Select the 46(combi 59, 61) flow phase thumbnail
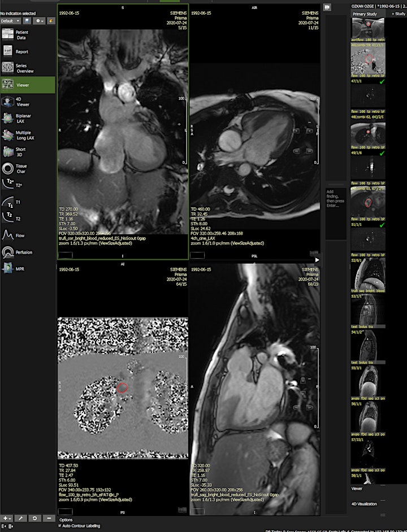 [368, 60]
